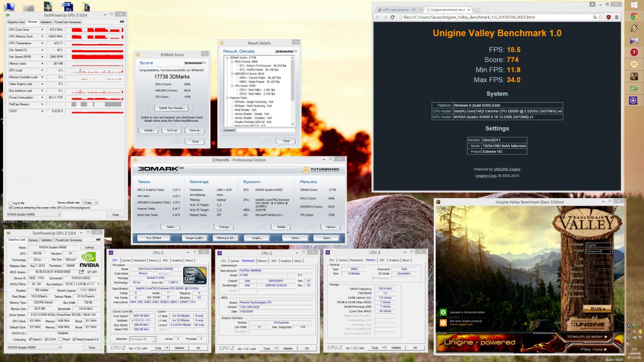Viewport: 644px width, 362px height.
Task: Click Photoshop PSD file desktop icon
Action: pos(67,7)
